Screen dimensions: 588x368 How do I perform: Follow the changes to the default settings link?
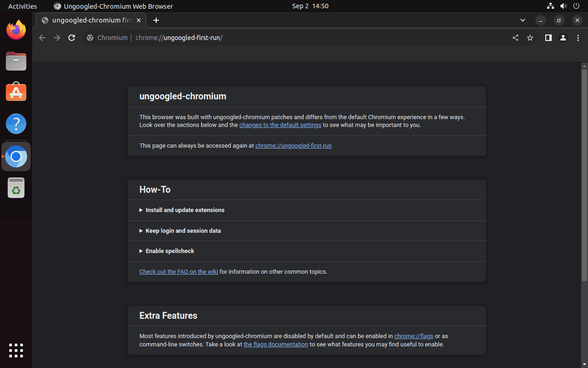point(280,125)
